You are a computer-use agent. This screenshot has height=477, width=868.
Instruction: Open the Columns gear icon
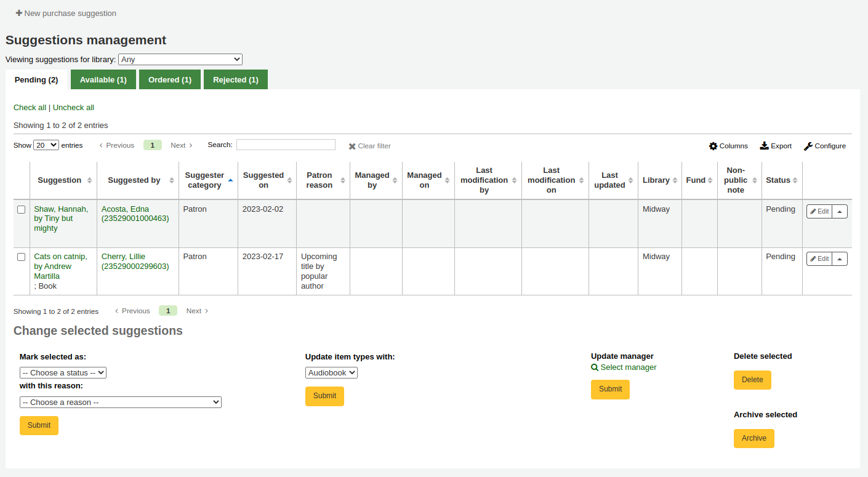pos(714,146)
